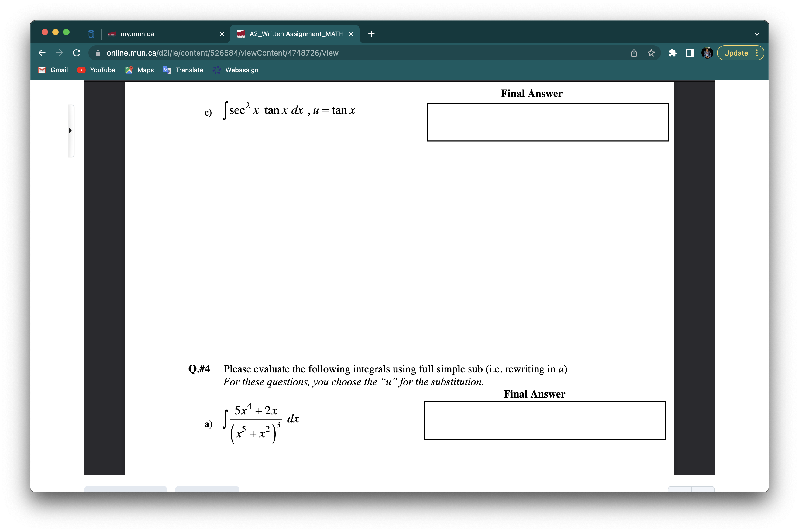Reload the current page
The height and width of the screenshot is (532, 799).
(76, 53)
